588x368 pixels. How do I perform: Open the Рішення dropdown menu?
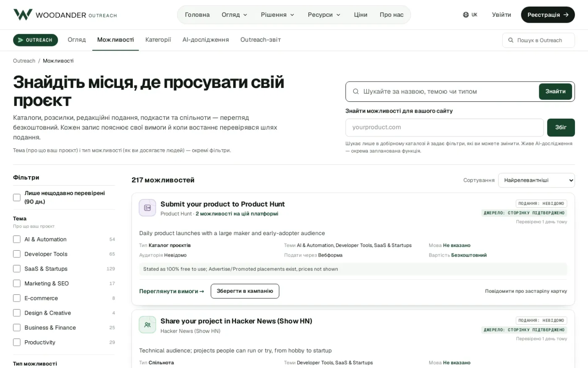click(278, 15)
